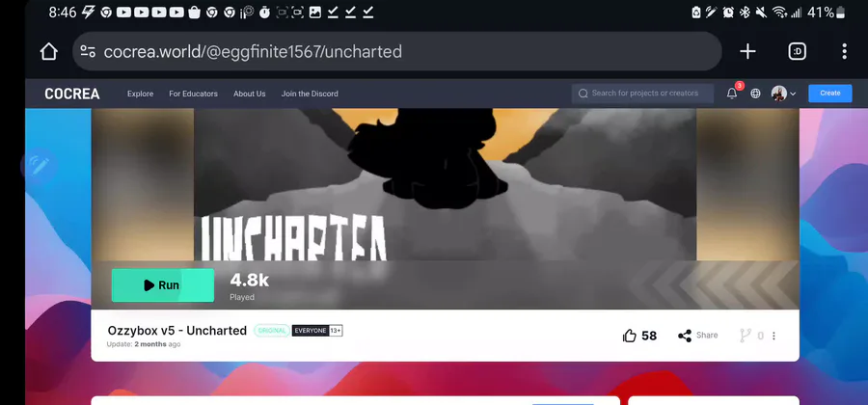Open site settings icon in address bar
Screen dimensions: 868x405
click(x=88, y=51)
